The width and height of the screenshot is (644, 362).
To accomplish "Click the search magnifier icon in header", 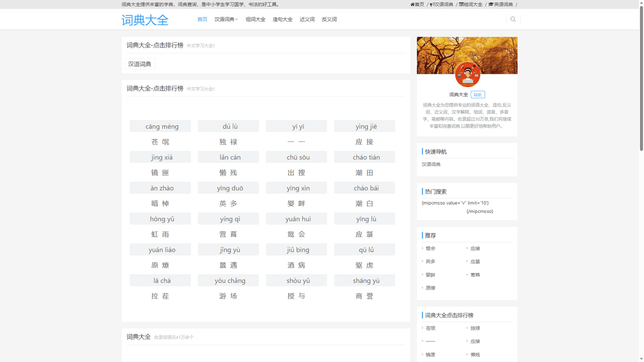I will (513, 19).
